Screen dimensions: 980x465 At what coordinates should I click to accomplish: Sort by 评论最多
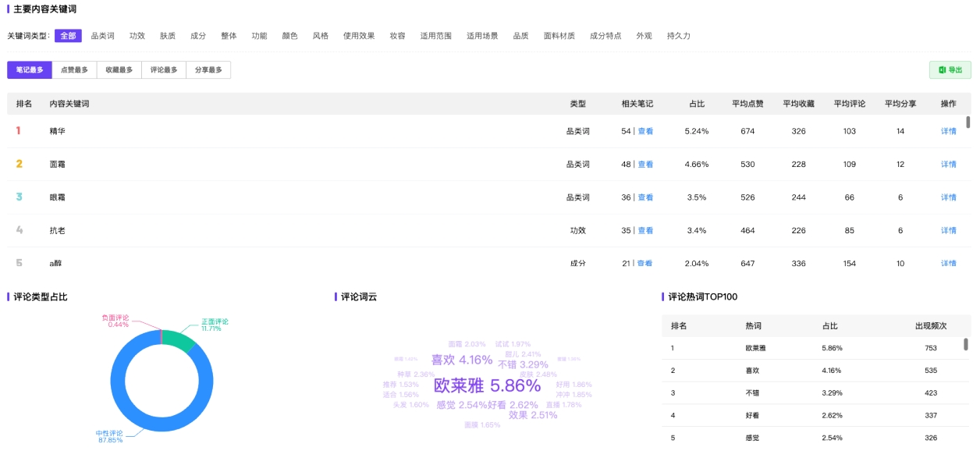[164, 70]
